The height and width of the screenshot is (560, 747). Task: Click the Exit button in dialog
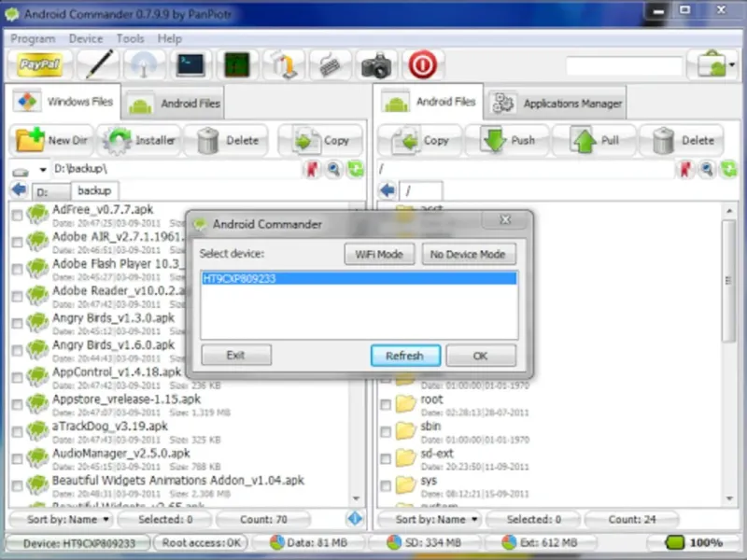point(236,356)
